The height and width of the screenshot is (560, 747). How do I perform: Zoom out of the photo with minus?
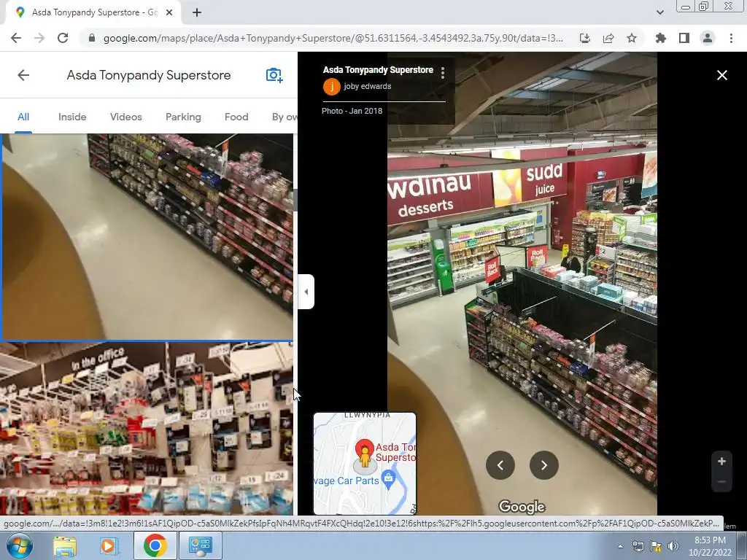tap(721, 482)
